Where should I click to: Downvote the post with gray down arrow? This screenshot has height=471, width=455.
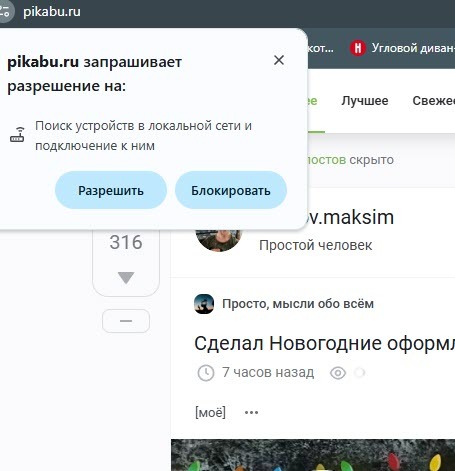126,278
